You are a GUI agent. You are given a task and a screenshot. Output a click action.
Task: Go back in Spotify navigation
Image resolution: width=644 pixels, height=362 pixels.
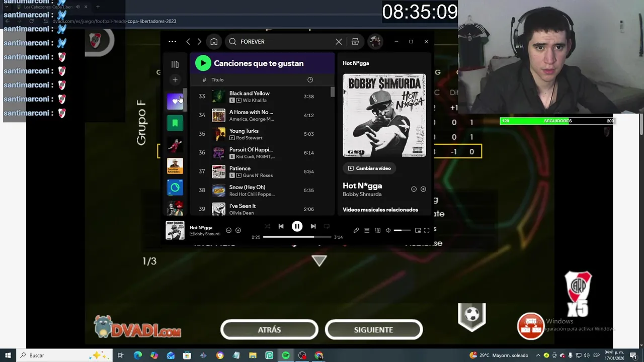(188, 42)
